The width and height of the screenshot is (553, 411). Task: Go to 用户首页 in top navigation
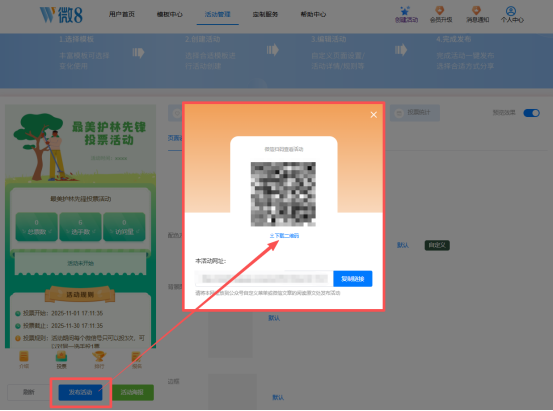coord(122,14)
